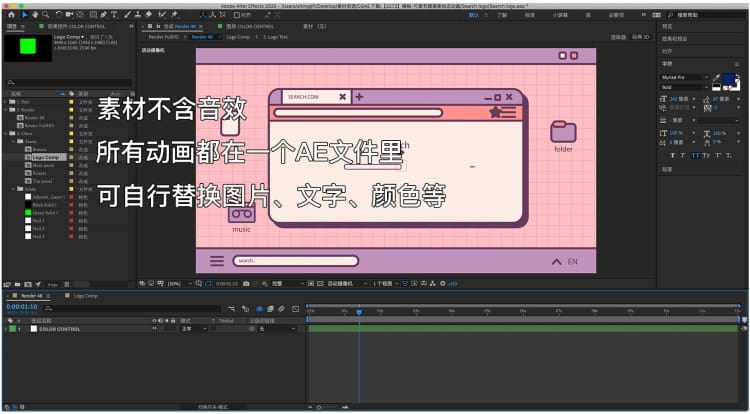Open the viewer resolution dropdown
The image size is (750, 414).
click(x=287, y=283)
